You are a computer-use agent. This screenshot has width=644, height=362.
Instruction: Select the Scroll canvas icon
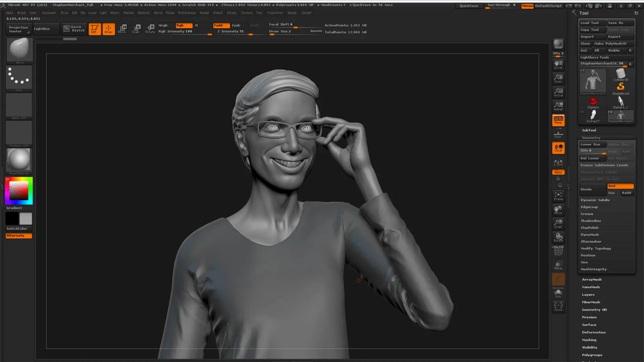(558, 65)
